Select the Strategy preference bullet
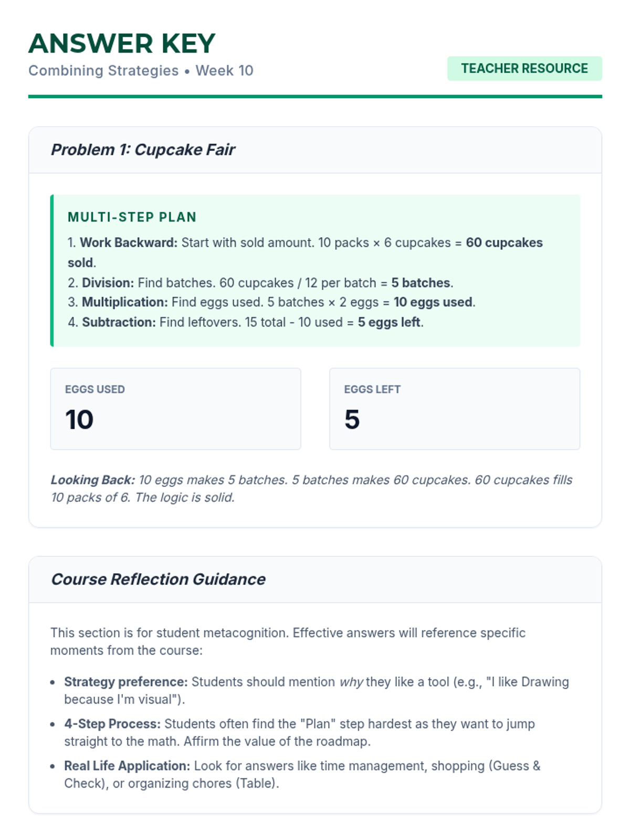Image resolution: width=630 pixels, height=840 pixels. (316, 690)
